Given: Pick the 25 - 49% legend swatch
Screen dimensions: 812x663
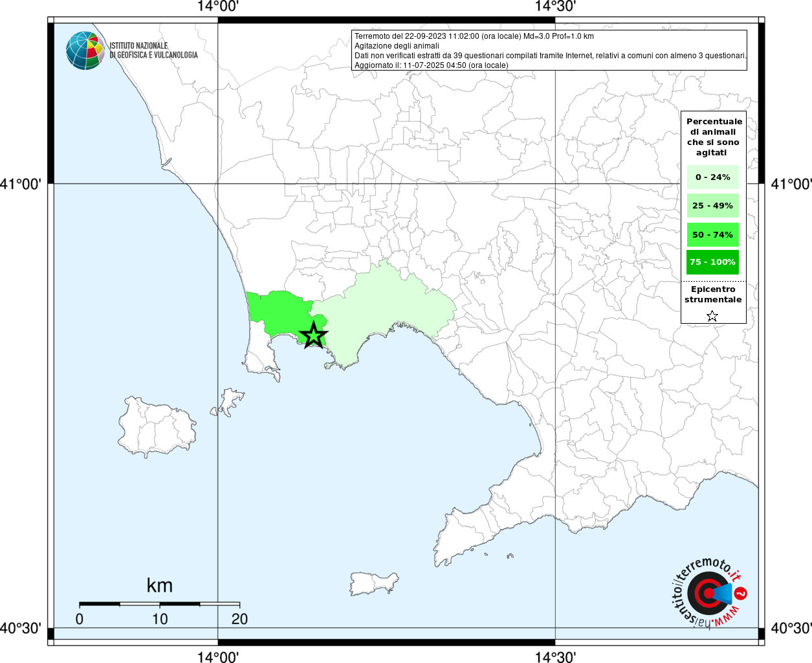Looking at the screenshot, I should pyautogui.click(x=712, y=206).
